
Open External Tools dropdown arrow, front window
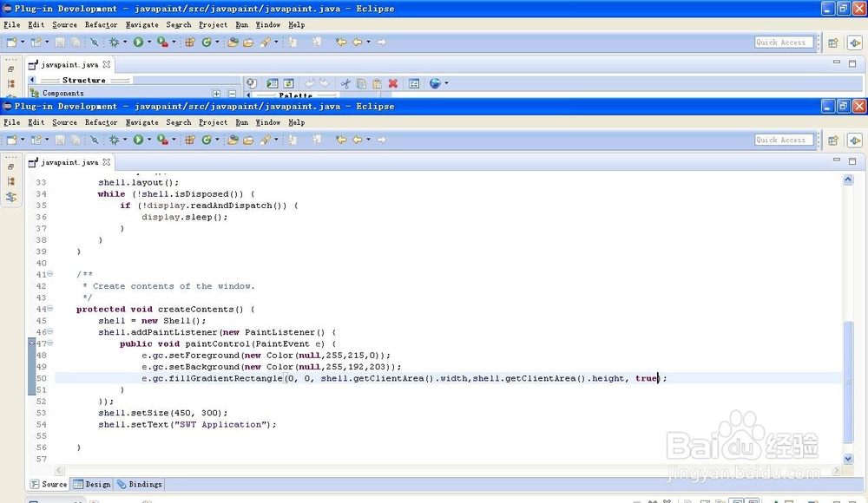pos(174,140)
